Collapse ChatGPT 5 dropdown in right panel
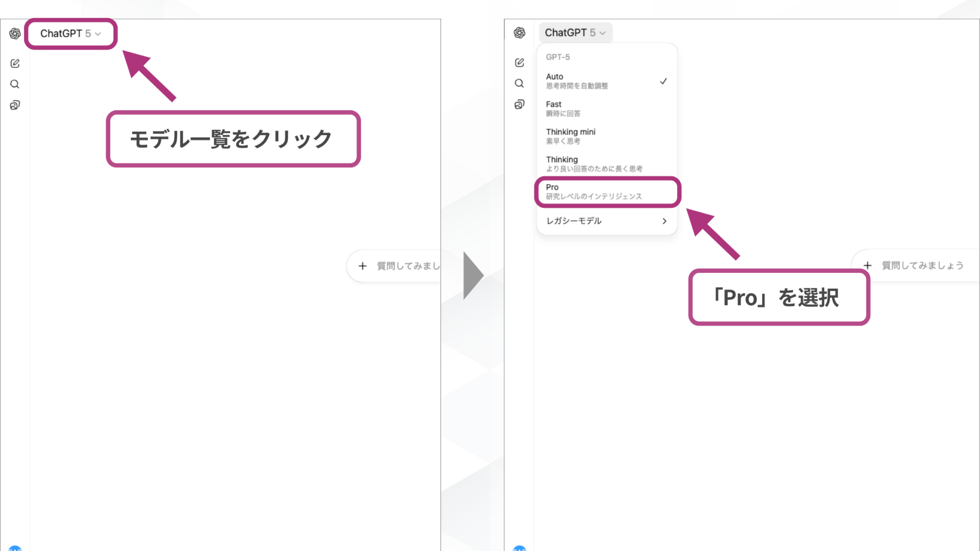The height and width of the screenshot is (551, 980). [575, 33]
